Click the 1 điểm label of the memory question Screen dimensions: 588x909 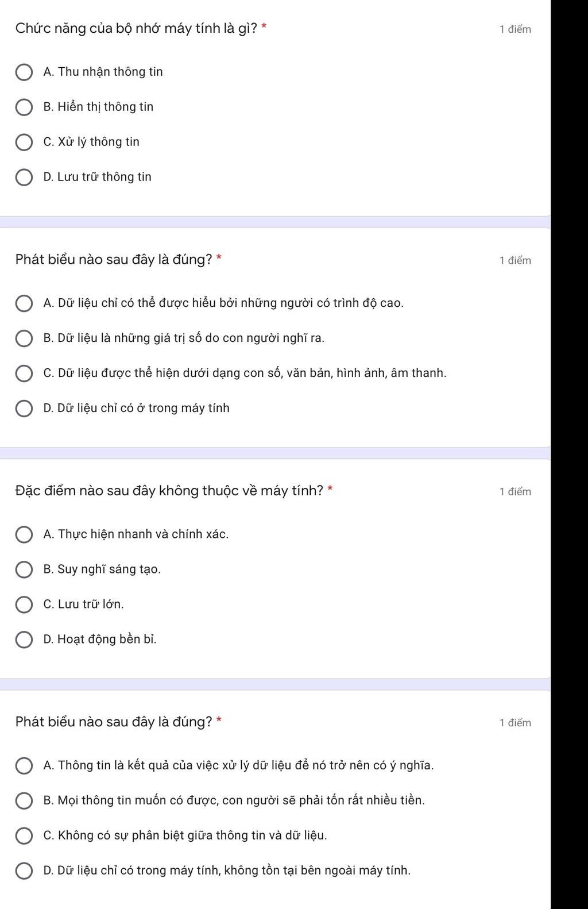pyautogui.click(x=515, y=29)
